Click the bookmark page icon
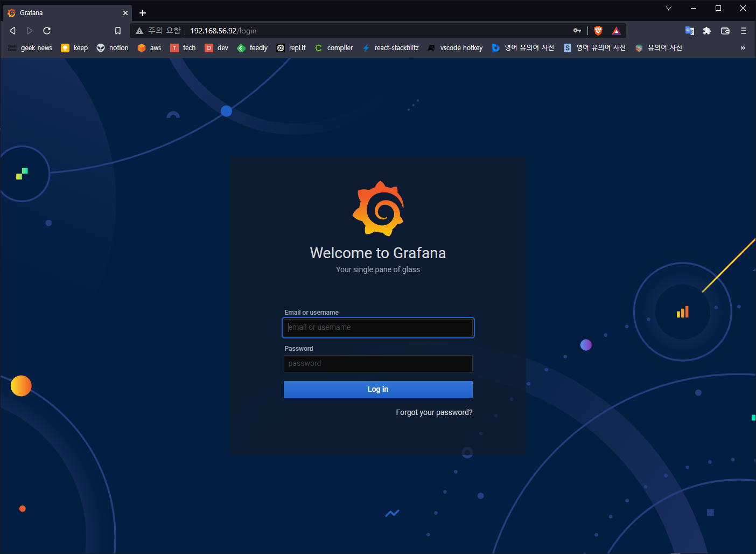Image resolution: width=756 pixels, height=554 pixels. click(118, 31)
